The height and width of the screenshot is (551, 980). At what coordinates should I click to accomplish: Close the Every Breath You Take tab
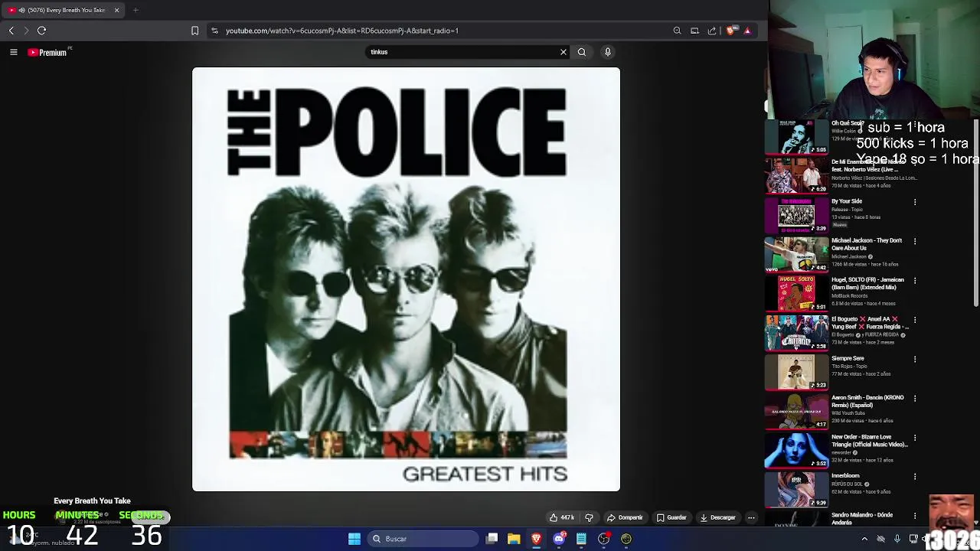(x=116, y=10)
